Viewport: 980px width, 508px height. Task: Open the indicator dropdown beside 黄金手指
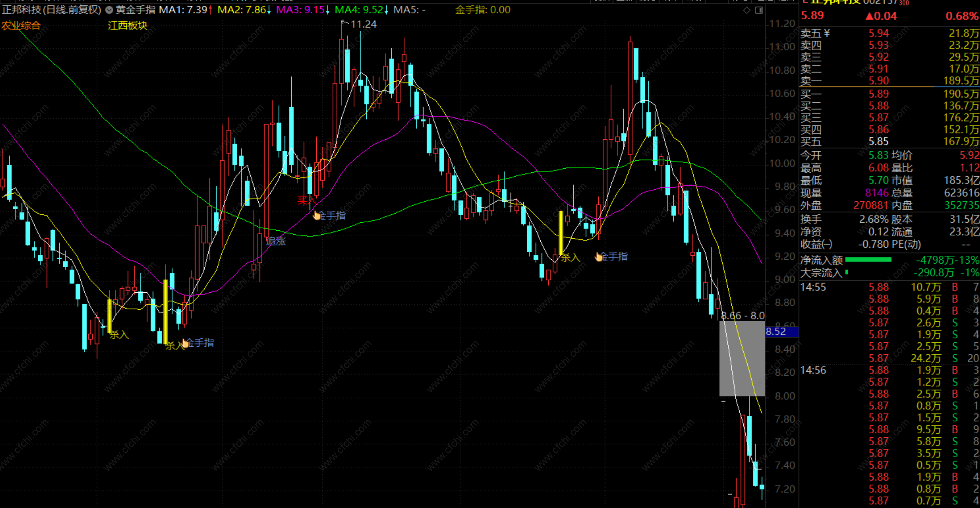click(109, 10)
